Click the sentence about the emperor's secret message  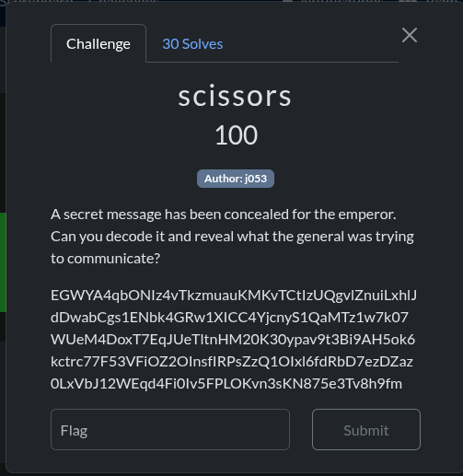click(224, 215)
